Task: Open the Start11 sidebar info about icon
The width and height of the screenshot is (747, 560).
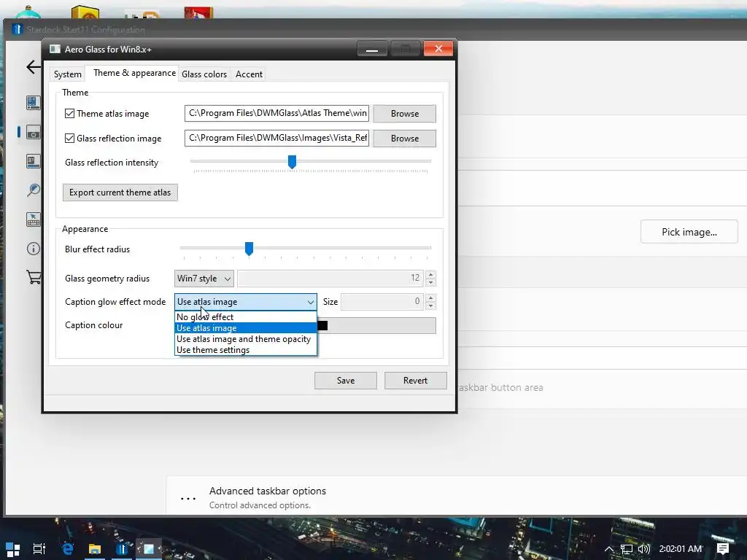Action: coord(34,249)
